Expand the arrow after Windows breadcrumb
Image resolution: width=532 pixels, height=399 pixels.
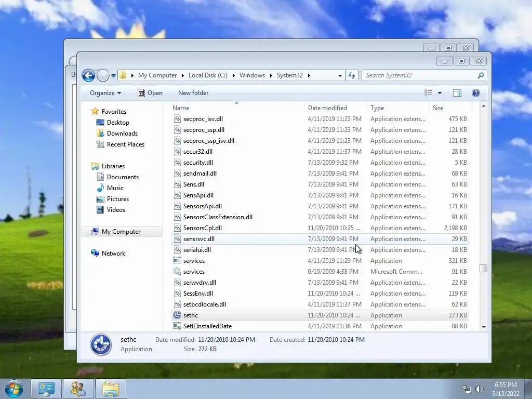(x=271, y=75)
